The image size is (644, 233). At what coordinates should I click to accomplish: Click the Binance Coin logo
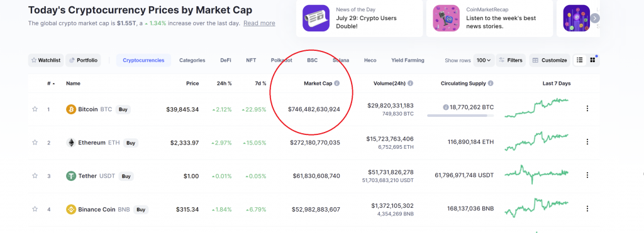click(71, 209)
